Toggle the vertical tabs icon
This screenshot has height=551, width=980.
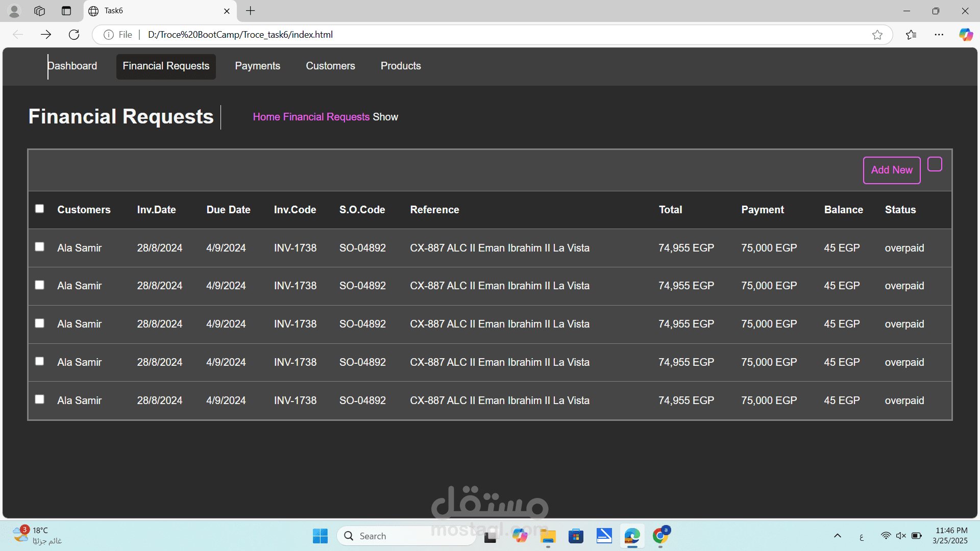tap(66, 11)
